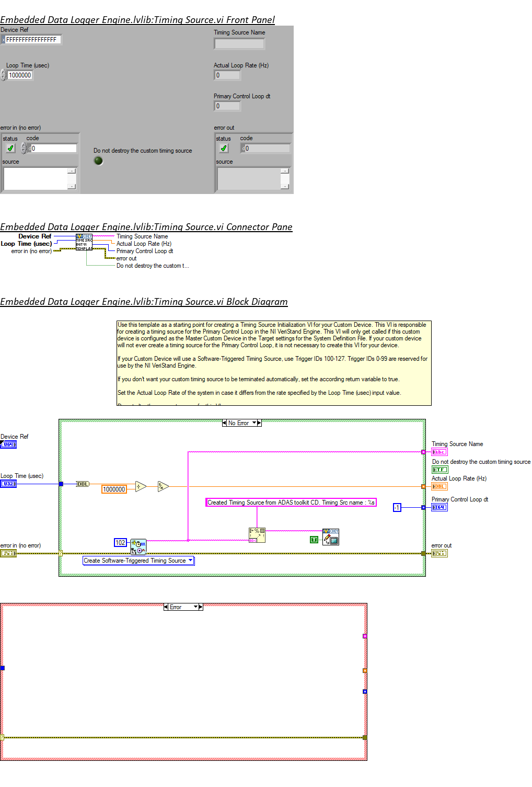Click the Timing Source Name string terminal
This screenshot has height=787, width=532.
[440, 452]
